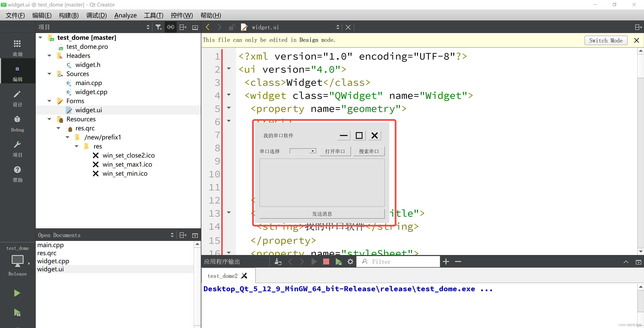Select the 串口选择 dropdown
Screen dimensions: 644x328
click(302, 151)
